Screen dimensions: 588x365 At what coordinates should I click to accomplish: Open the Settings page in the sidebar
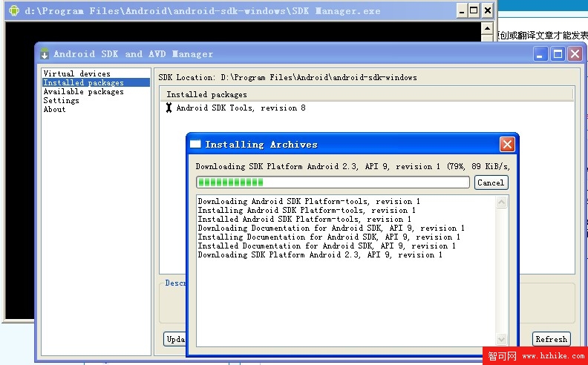[61, 101]
